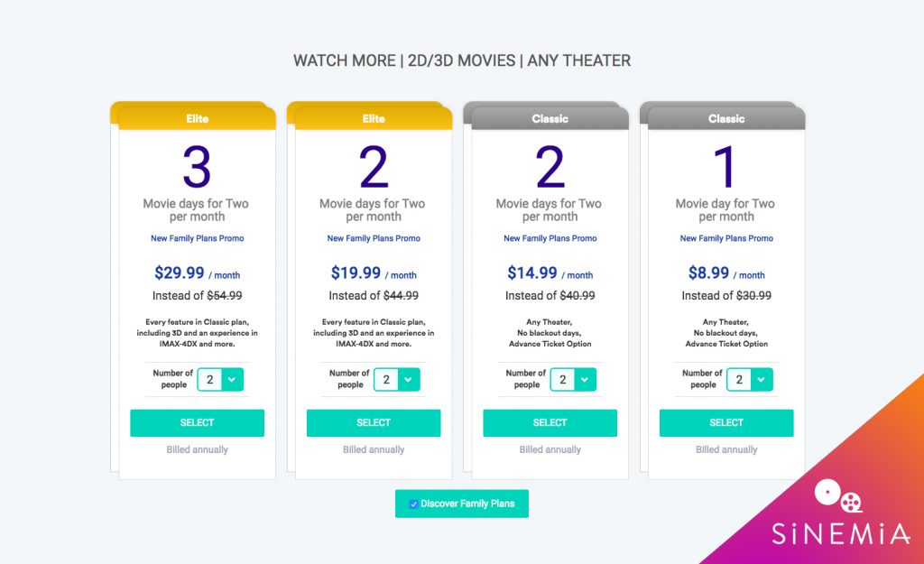Click the yellow Elite tab on the 2-day card
This screenshot has height=564, width=924.
[x=374, y=118]
